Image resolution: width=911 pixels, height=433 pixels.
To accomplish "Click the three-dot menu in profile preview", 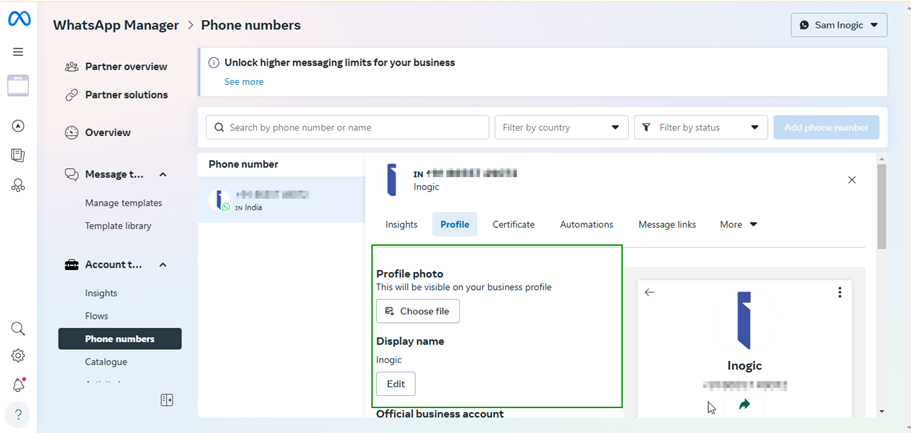I will [x=839, y=293].
